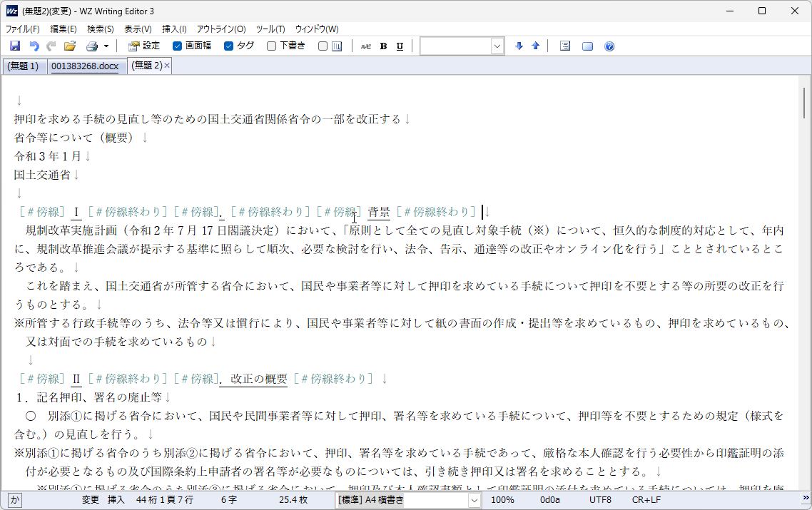812x510 pixels.
Task: Open a file from disk
Action: (69, 46)
